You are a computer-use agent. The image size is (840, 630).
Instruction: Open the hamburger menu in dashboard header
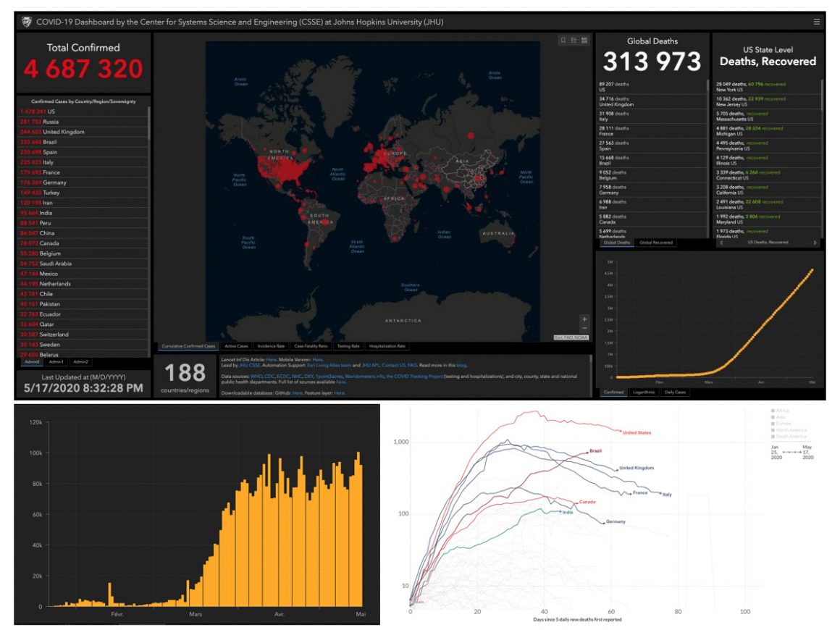[817, 22]
